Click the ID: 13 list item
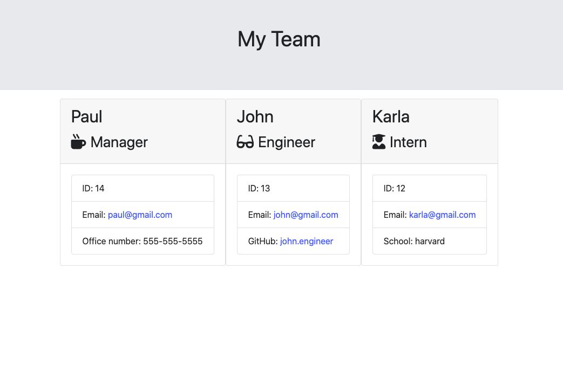Screen dimensions: 563x392 [293, 188]
